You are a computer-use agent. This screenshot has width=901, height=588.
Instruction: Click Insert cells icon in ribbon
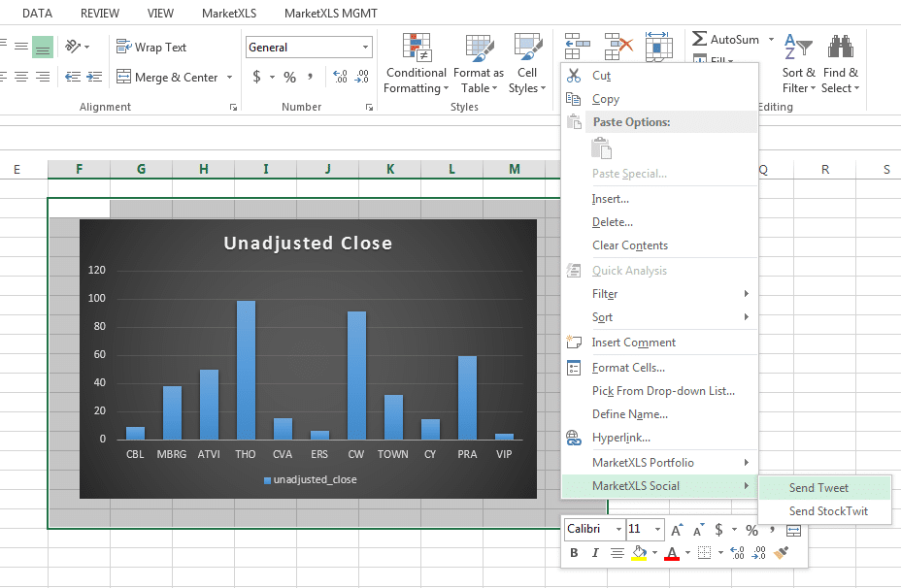click(x=577, y=46)
